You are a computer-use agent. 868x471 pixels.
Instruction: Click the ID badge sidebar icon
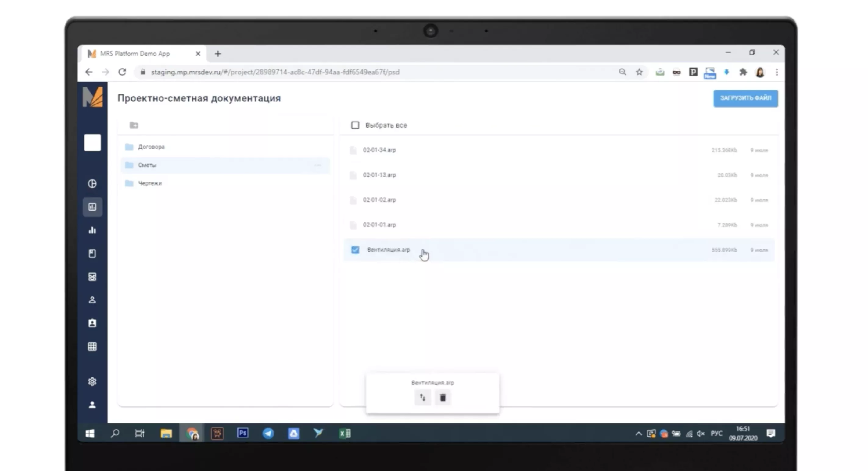tap(92, 323)
